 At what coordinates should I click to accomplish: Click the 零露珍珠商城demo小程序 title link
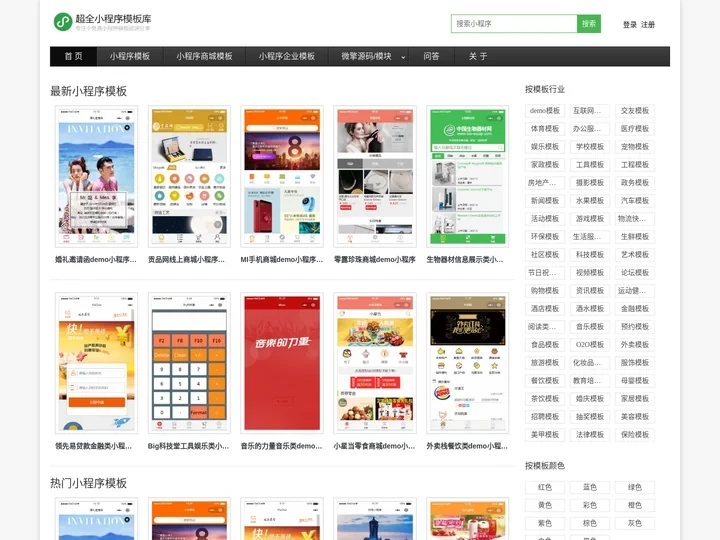[374, 259]
